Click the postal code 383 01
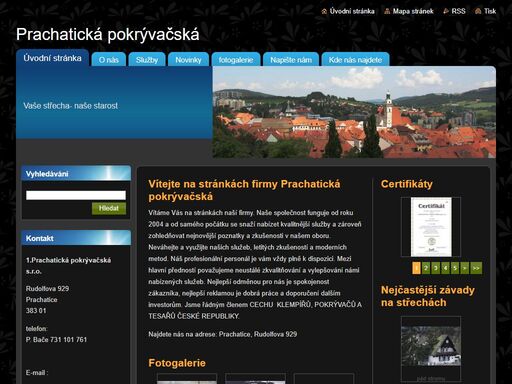Viewport: 512px width, 384px height. click(36, 311)
